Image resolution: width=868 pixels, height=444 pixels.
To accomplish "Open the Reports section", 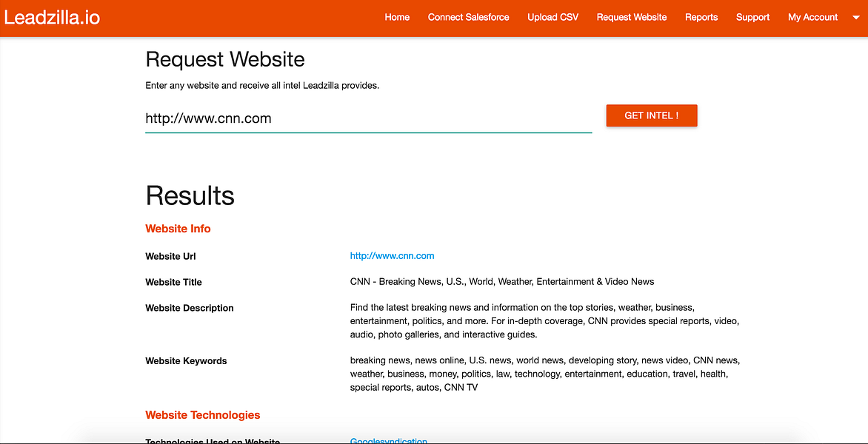I will point(701,17).
